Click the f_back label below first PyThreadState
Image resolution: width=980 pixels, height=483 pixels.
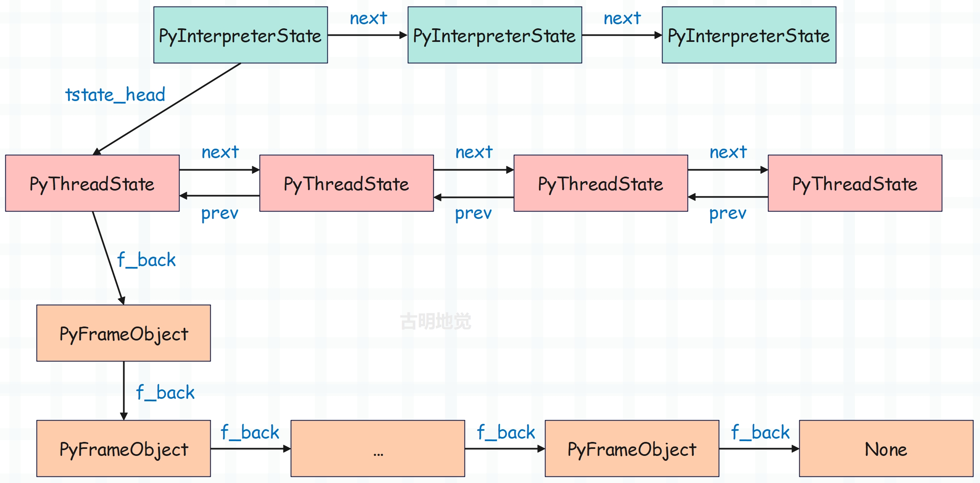[x=147, y=260]
